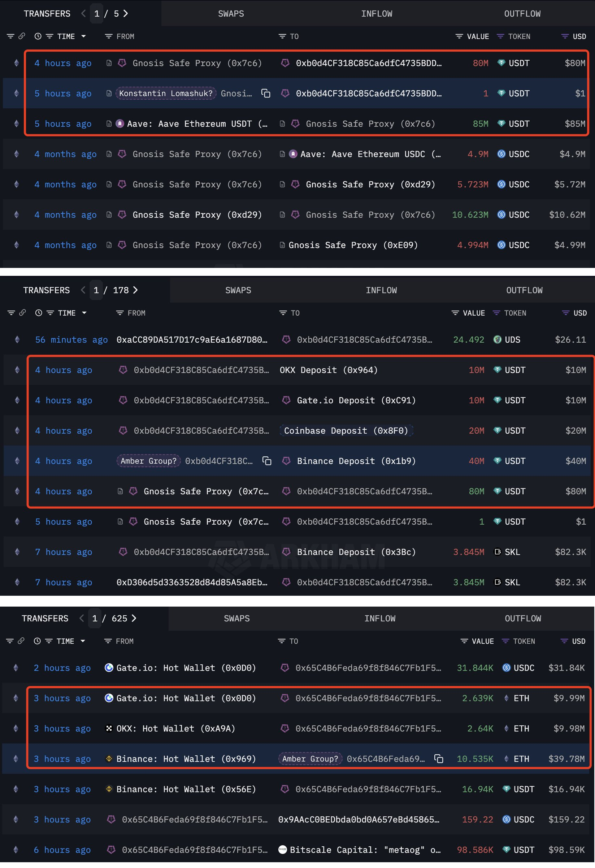Open the '56 minutes ago' transaction link
Image resolution: width=595 pixels, height=868 pixels.
click(x=71, y=339)
